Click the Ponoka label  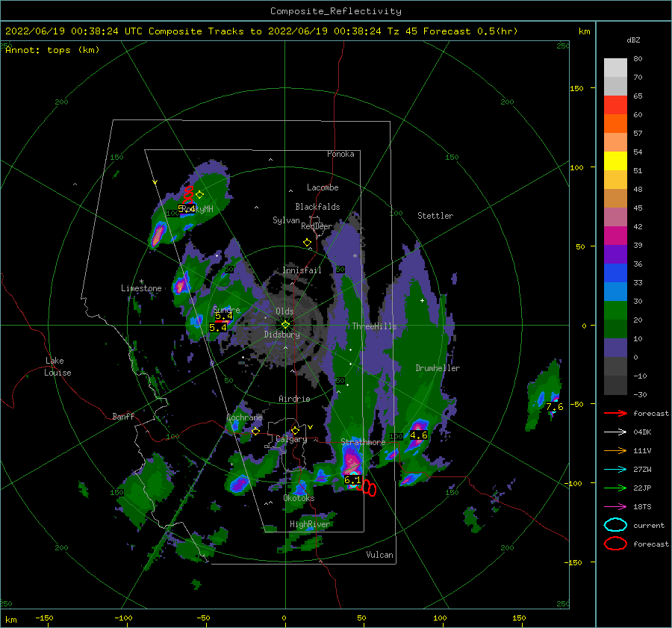[x=340, y=154]
